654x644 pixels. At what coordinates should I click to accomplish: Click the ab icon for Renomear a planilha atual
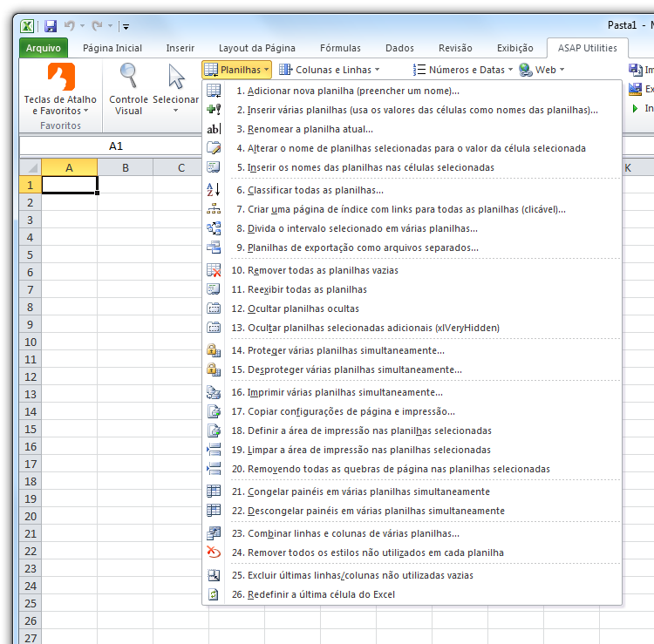[214, 129]
